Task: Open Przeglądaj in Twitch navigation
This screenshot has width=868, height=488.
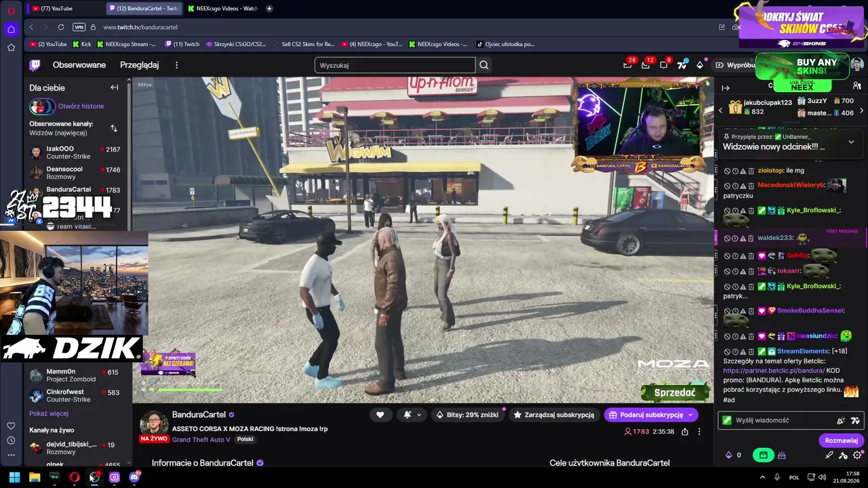Action: coord(139,65)
